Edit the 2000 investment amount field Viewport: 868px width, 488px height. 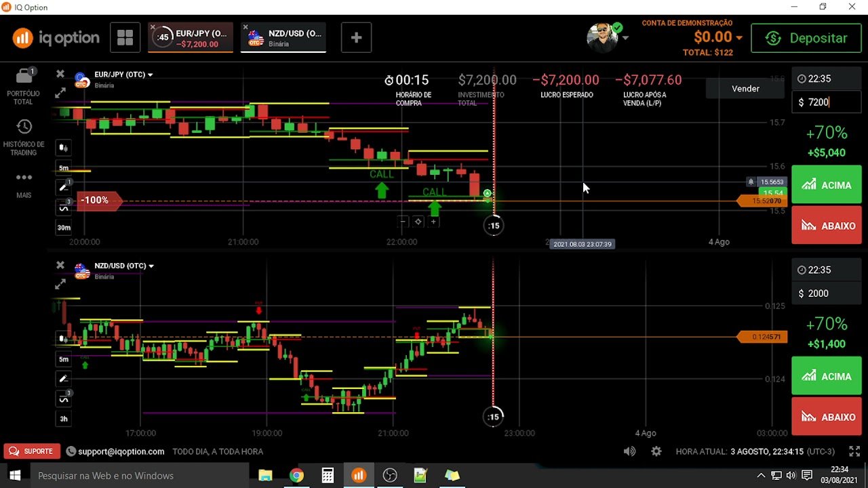tap(827, 293)
